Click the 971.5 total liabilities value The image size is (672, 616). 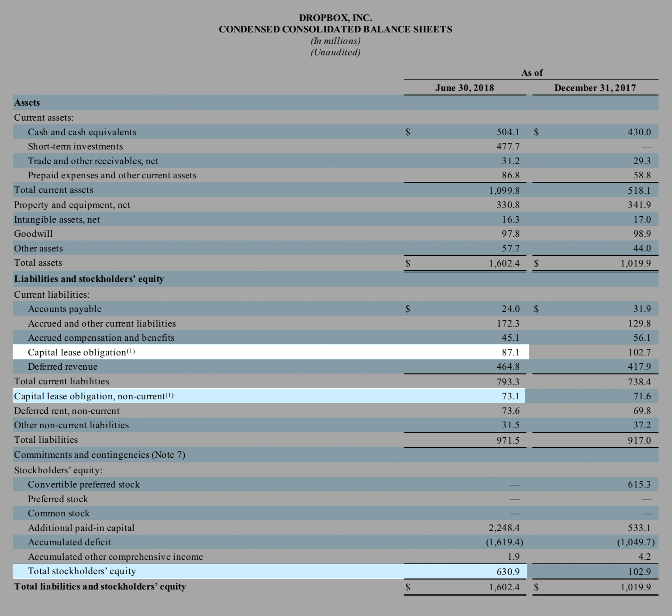pyautogui.click(x=508, y=440)
